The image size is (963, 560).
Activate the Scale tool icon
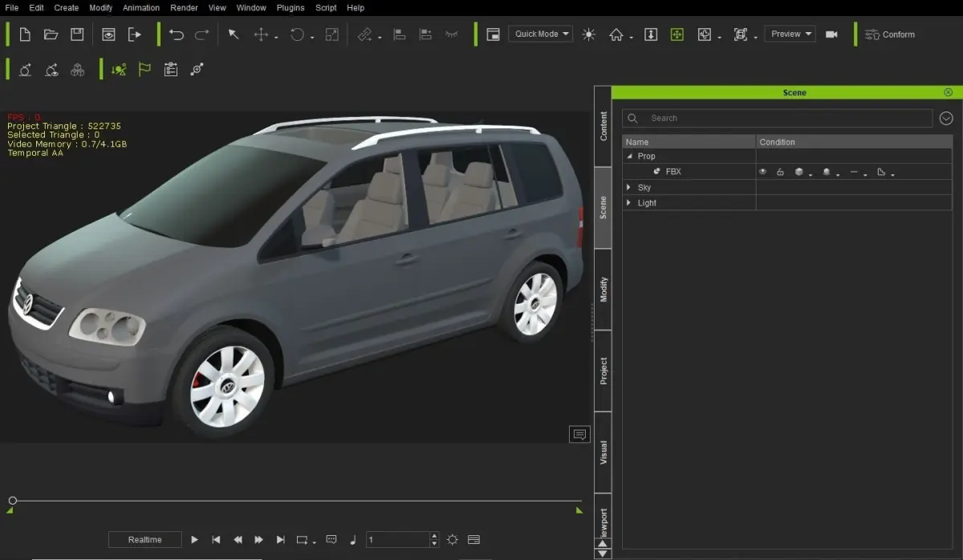[x=331, y=34]
